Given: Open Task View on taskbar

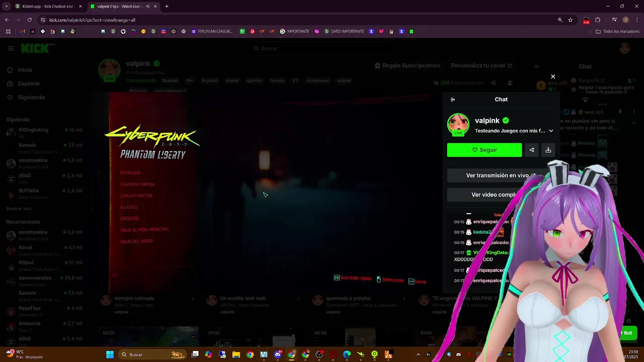Looking at the screenshot, I should [x=195, y=354].
